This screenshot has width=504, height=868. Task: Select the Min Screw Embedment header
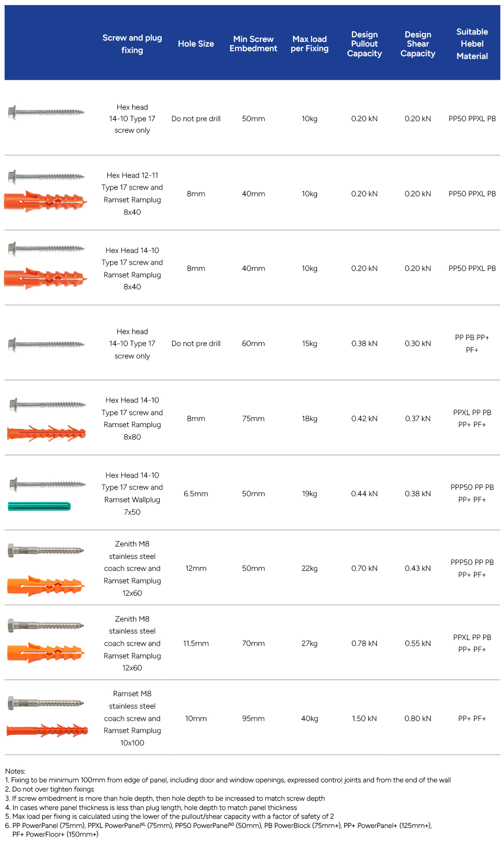(x=253, y=44)
